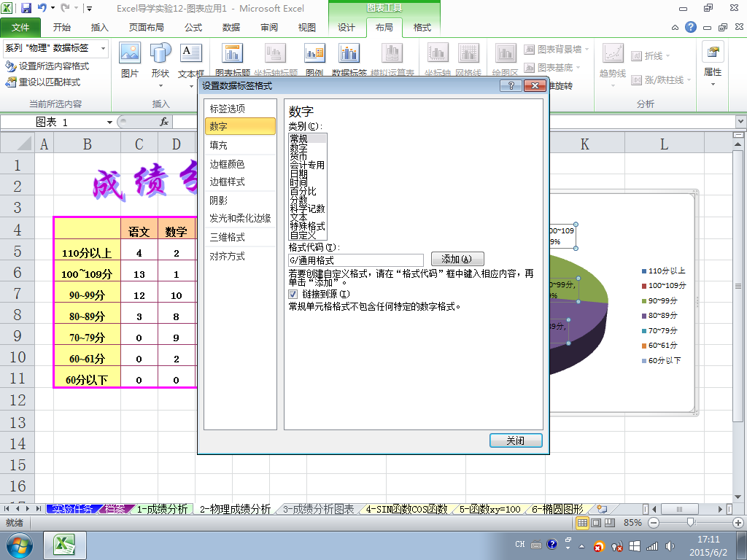Switch to the 插入 ribbon tab
This screenshot has width=747, height=560.
tap(99, 28)
